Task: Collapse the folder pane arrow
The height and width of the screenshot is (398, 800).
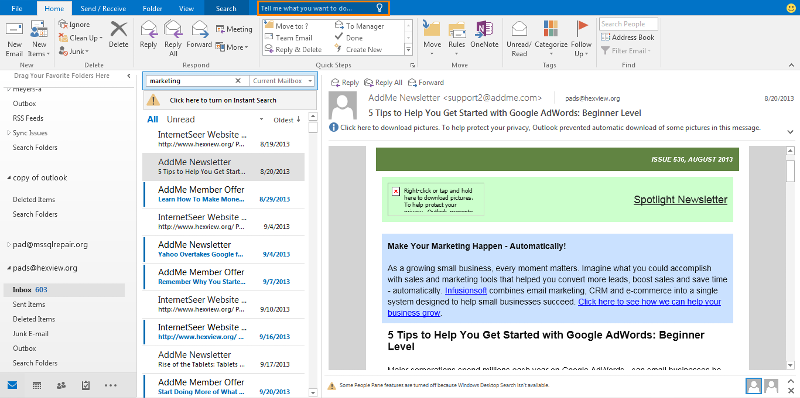Action: (129, 76)
